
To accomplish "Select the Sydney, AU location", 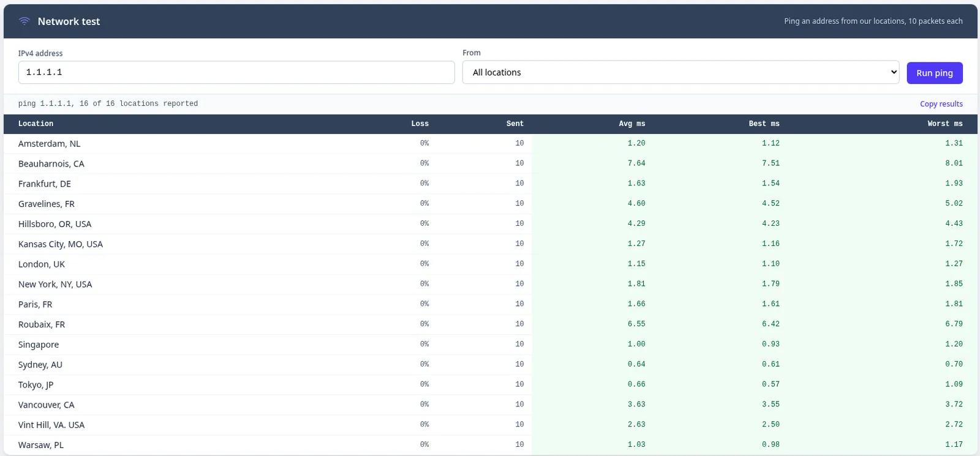I will tap(40, 365).
